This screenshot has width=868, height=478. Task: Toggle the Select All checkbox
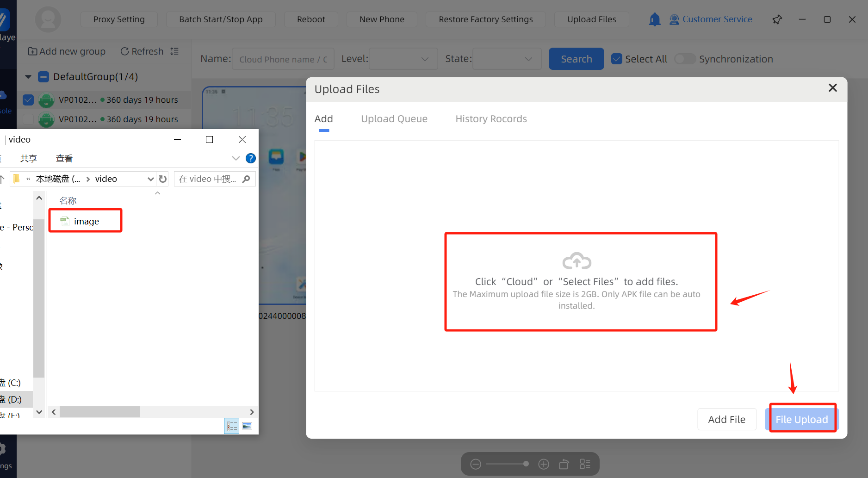(x=617, y=59)
